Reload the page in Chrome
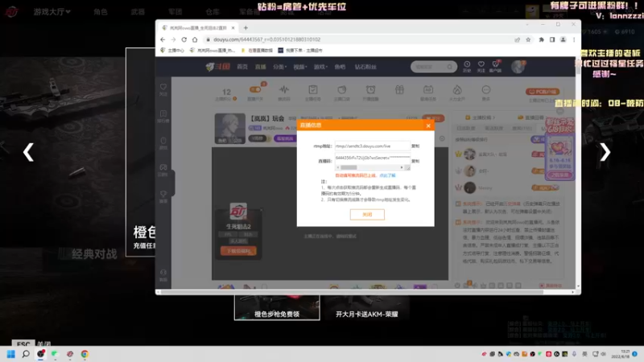The height and width of the screenshot is (362, 644). (184, 39)
